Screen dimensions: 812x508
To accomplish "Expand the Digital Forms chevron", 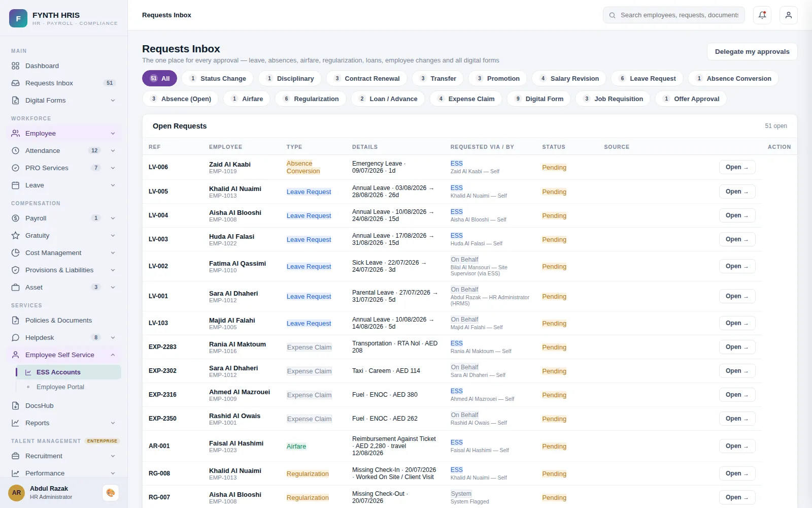I will point(113,101).
